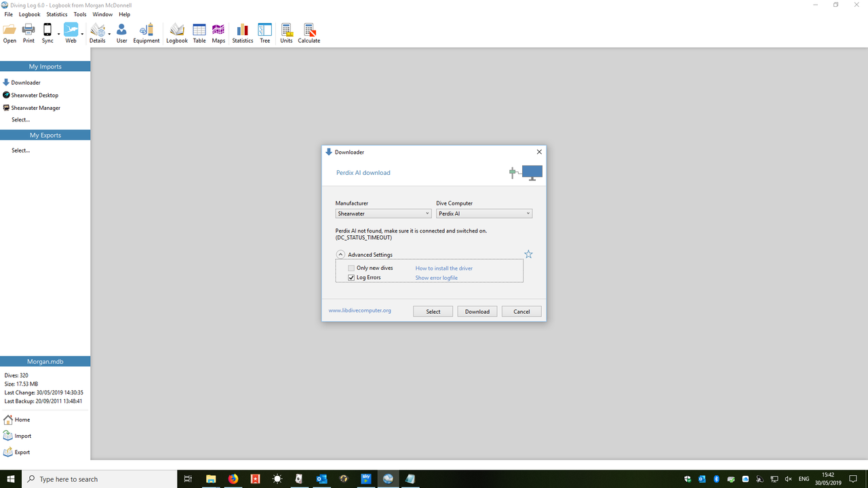Open the How to install the driver link
The height and width of the screenshot is (488, 868).
click(x=444, y=268)
